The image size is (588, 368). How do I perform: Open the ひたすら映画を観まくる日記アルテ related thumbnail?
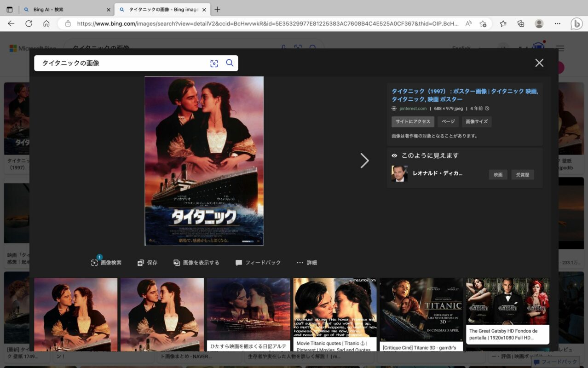pyautogui.click(x=248, y=315)
